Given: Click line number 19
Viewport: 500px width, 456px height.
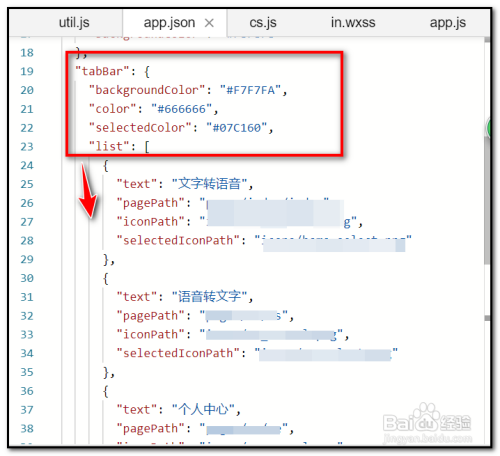Looking at the screenshot, I should pyautogui.click(x=27, y=71).
